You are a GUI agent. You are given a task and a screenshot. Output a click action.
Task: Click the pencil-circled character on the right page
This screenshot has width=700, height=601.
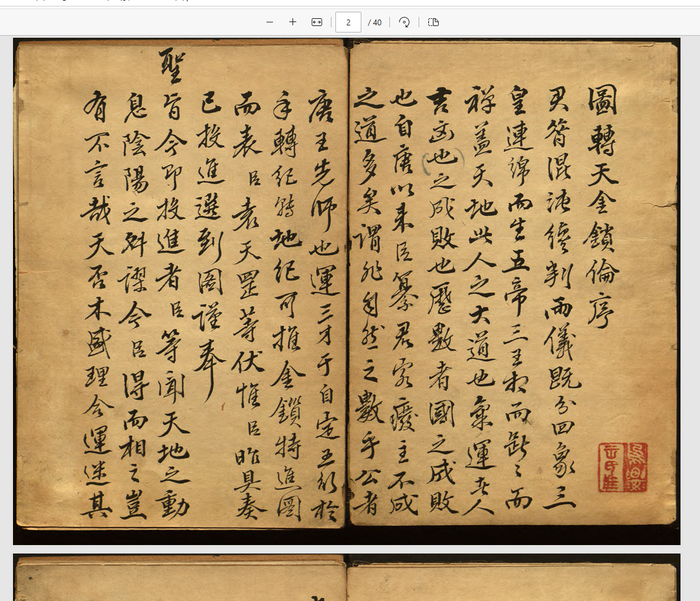coord(443,161)
